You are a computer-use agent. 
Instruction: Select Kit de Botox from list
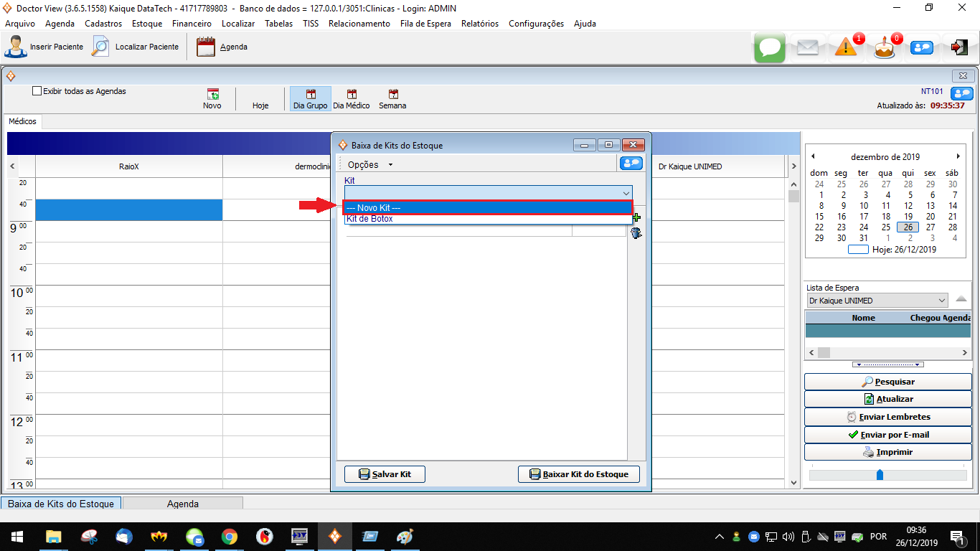point(370,219)
